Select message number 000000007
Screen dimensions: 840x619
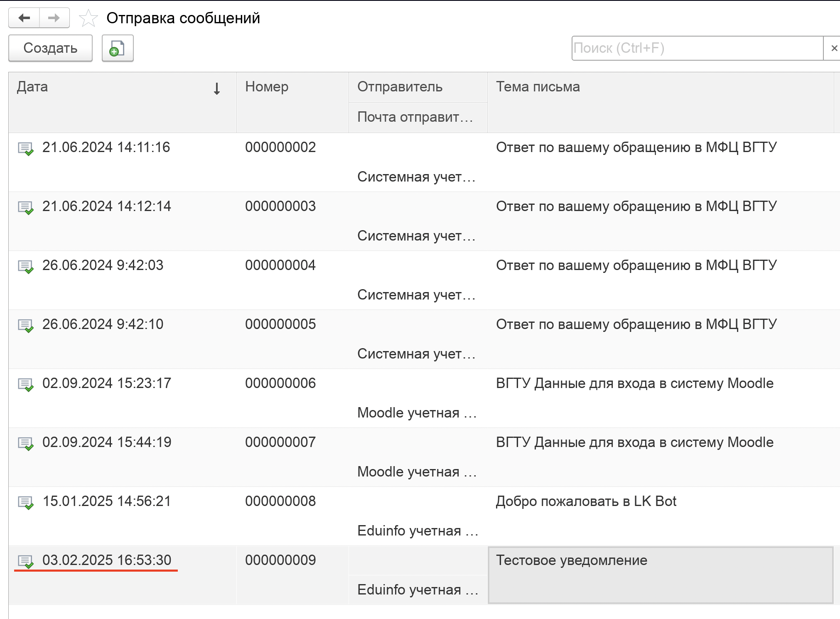point(280,442)
